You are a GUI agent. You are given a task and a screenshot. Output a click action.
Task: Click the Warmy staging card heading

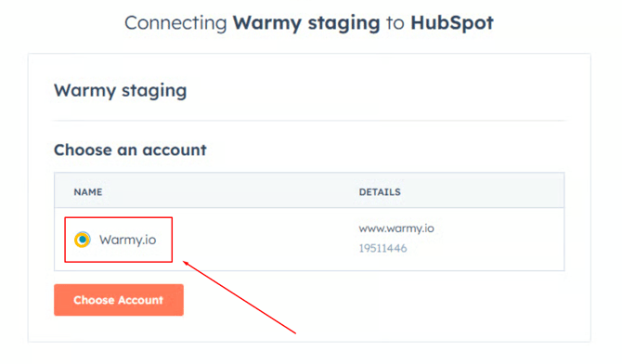[x=120, y=90]
